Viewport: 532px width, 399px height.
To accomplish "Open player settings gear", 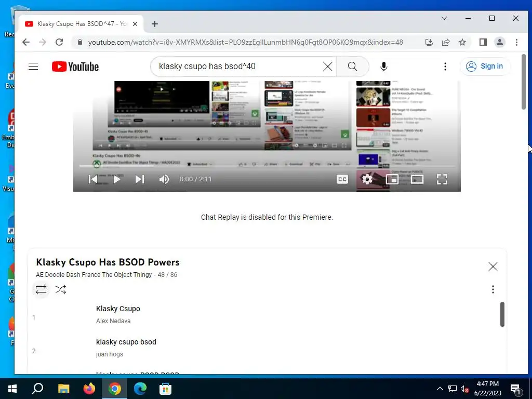I will (x=367, y=179).
